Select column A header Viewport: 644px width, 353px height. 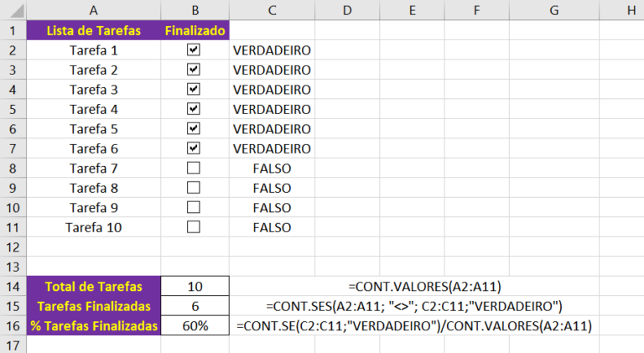coord(93,10)
